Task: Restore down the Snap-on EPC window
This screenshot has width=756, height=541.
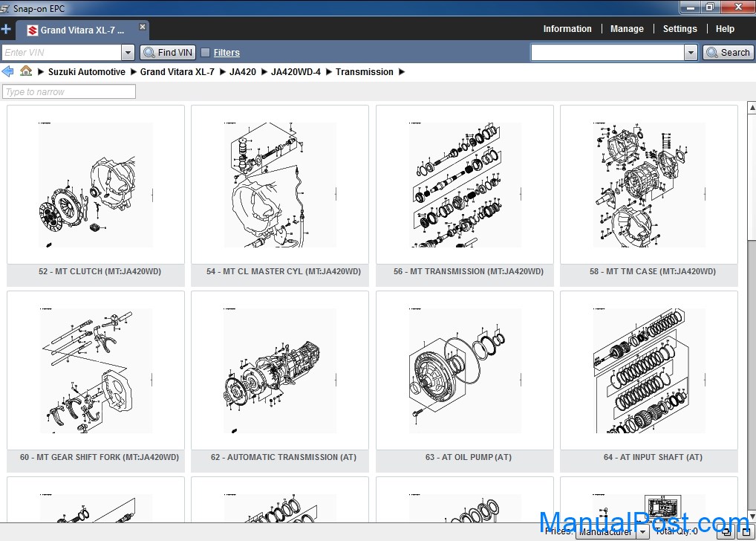Action: click(x=710, y=7)
